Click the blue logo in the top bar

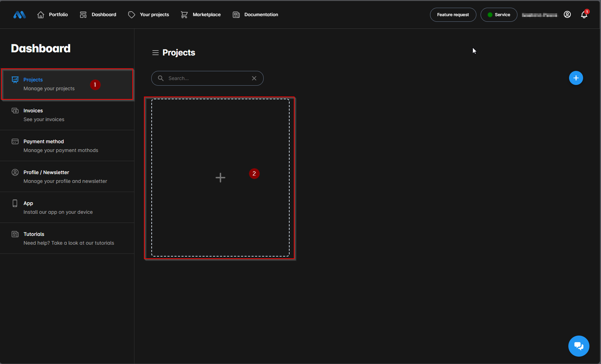20,15
